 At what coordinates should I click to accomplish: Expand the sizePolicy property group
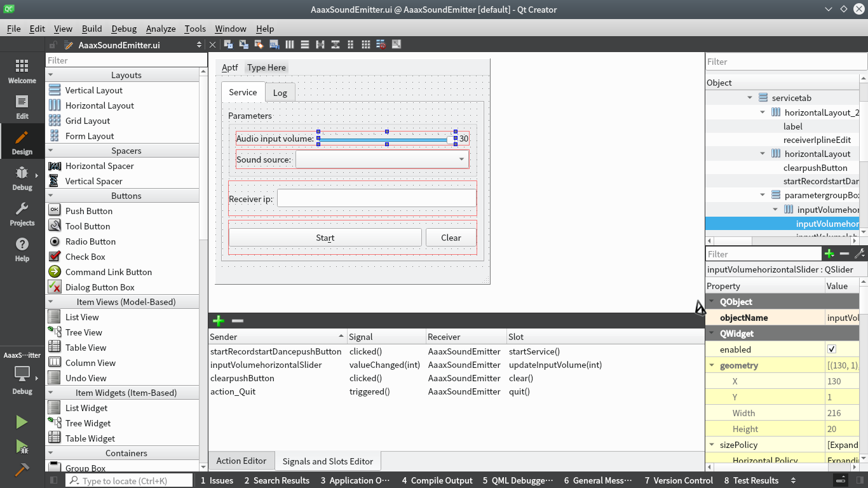tap(711, 445)
